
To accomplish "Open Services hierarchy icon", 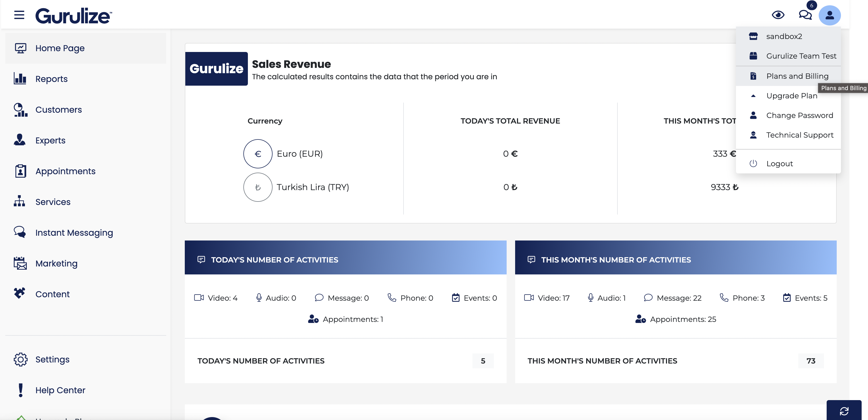I will click(20, 202).
